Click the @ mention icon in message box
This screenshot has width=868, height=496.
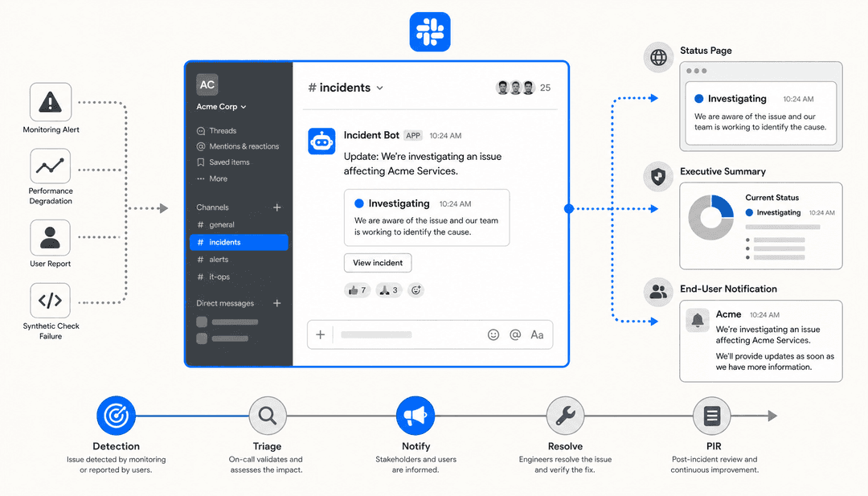coord(515,334)
